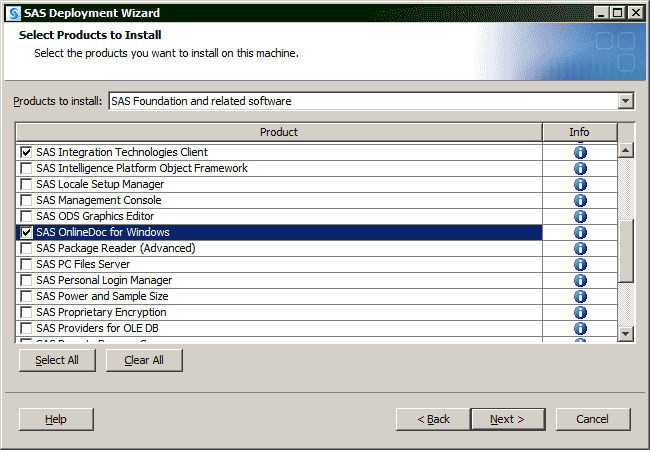Check SAS Intelligence Platform Object Framework checkbox
The image size is (650, 450).
[26, 168]
